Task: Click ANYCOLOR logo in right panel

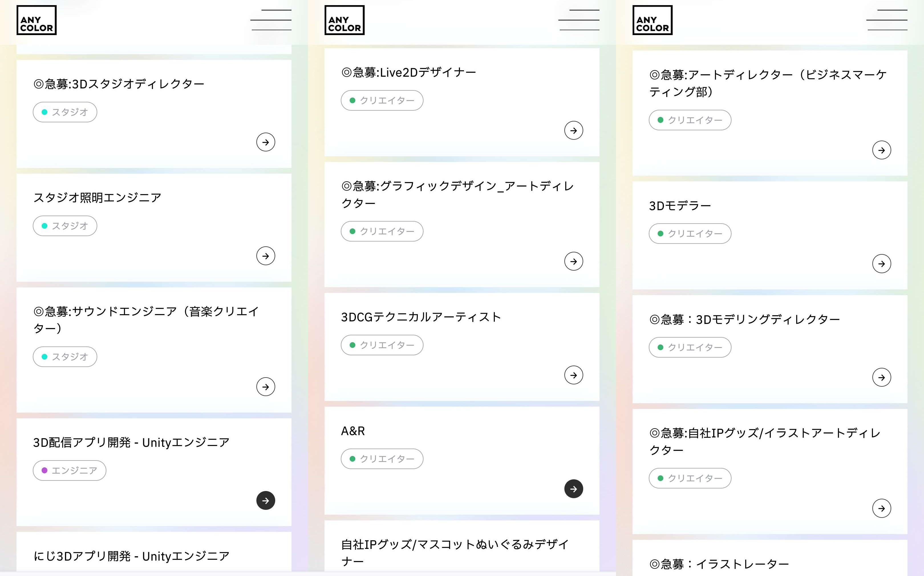Action: 652,20
